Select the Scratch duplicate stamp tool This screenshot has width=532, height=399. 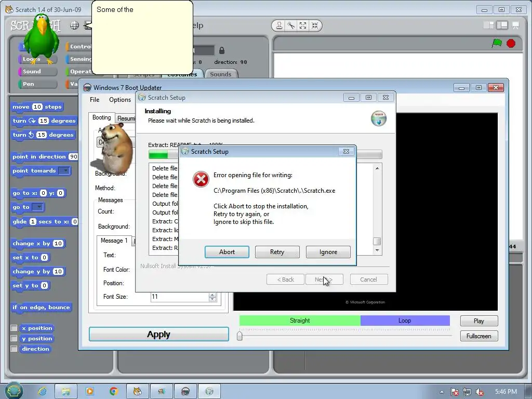coord(279,25)
